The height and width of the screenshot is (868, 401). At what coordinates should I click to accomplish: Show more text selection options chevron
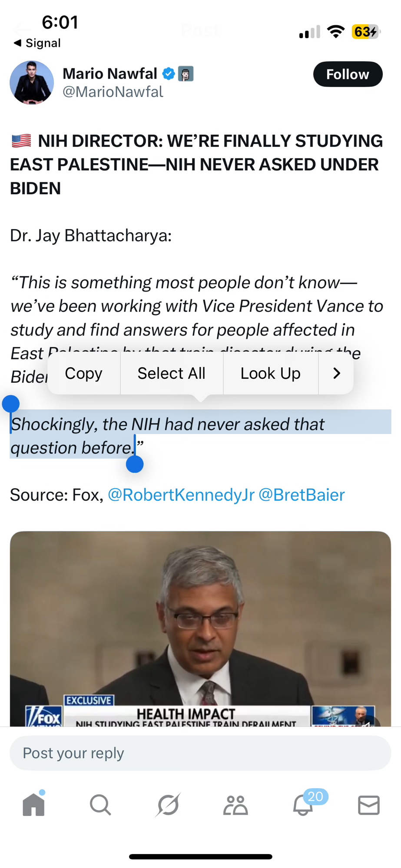pyautogui.click(x=336, y=373)
